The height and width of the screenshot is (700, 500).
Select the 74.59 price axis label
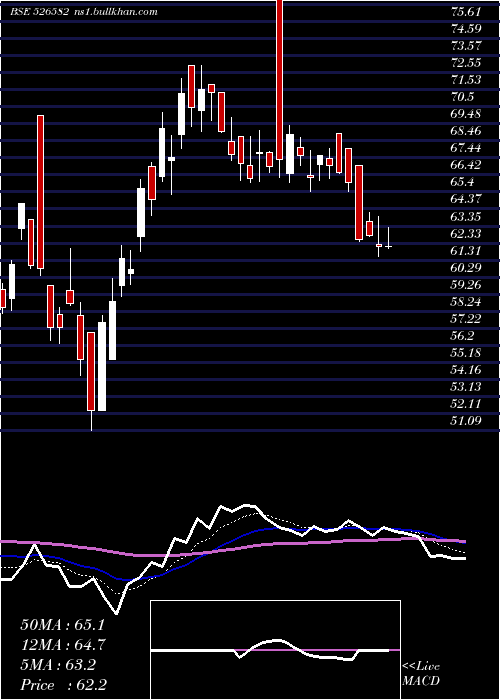tap(466, 29)
